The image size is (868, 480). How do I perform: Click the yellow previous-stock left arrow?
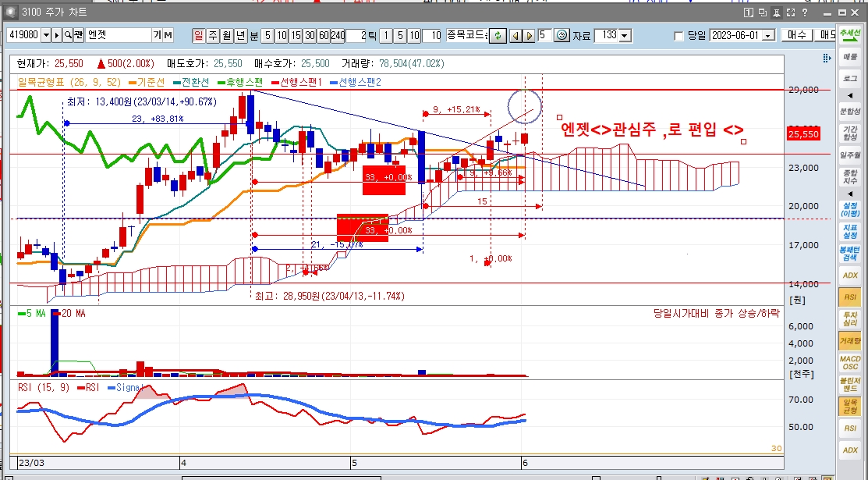click(x=515, y=35)
